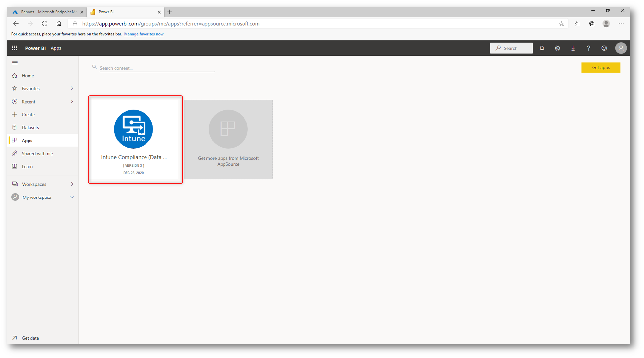Click the yellow Get apps button

600,67
